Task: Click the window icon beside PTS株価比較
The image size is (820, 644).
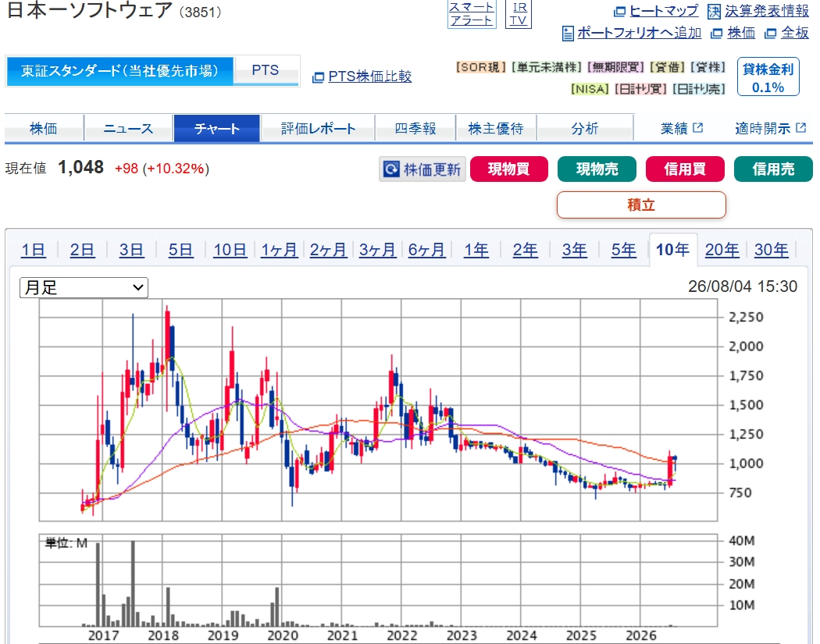Action: coord(318,77)
